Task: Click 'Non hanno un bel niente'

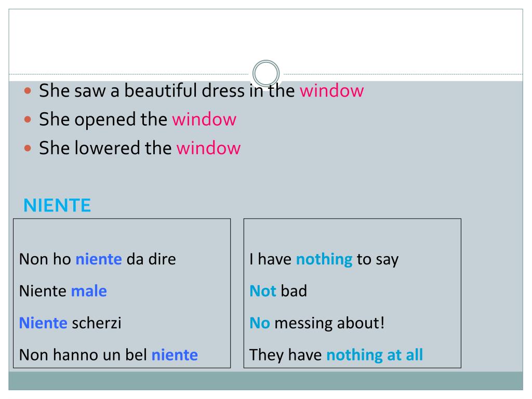Action: (109, 355)
